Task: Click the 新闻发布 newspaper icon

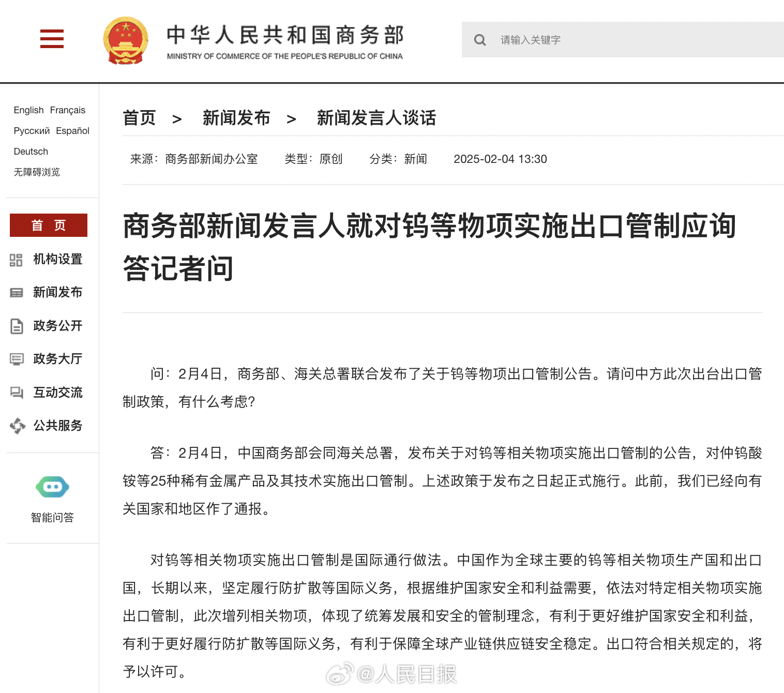Action: [16, 293]
